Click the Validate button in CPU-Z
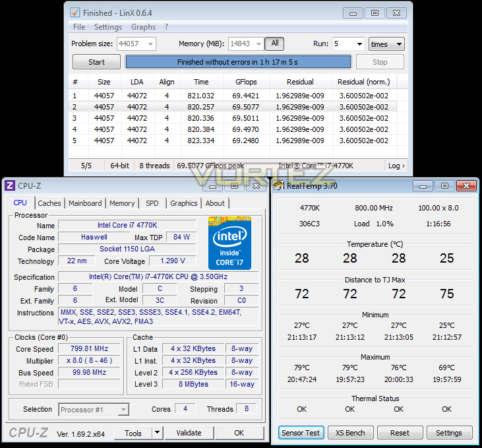The width and height of the screenshot is (482, 448). (x=189, y=433)
